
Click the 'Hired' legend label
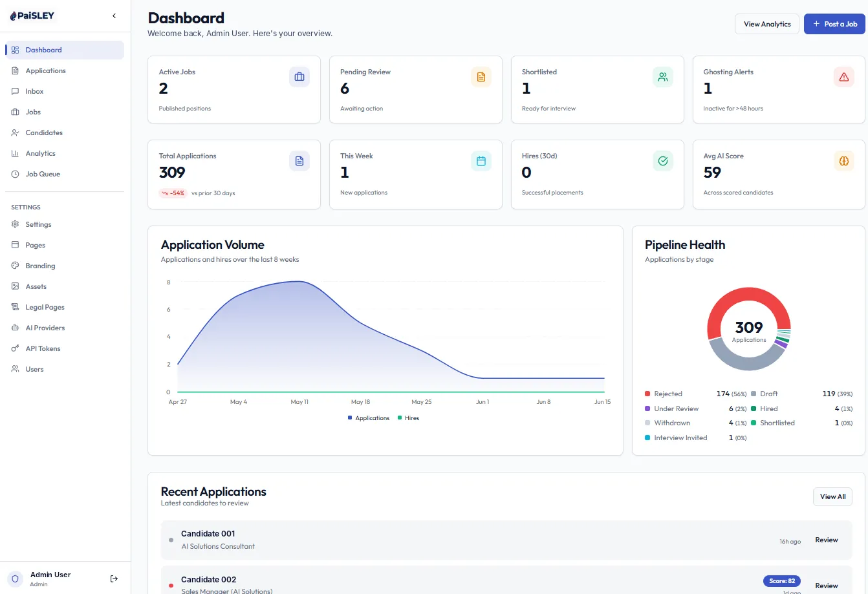[769, 408]
